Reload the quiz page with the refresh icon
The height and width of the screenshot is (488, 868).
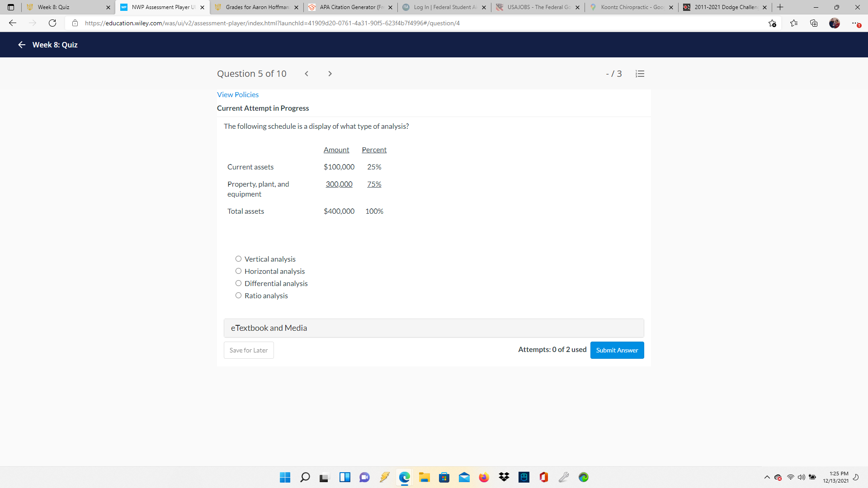(52, 23)
